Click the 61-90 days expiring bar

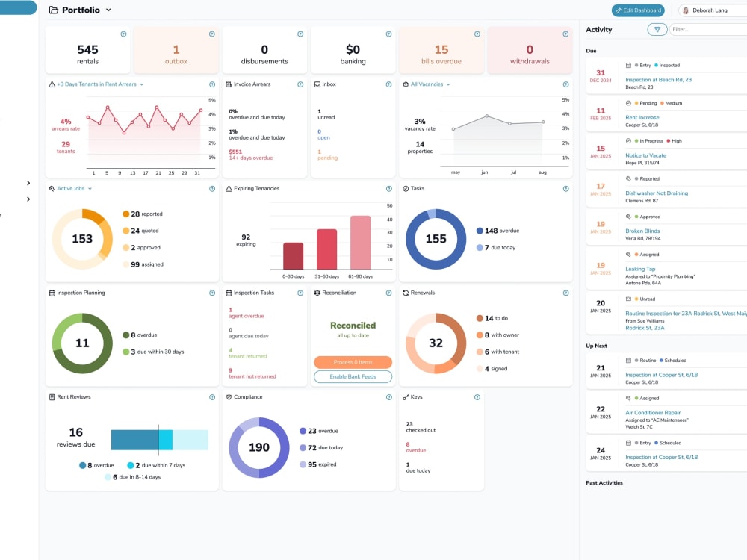[x=360, y=243]
